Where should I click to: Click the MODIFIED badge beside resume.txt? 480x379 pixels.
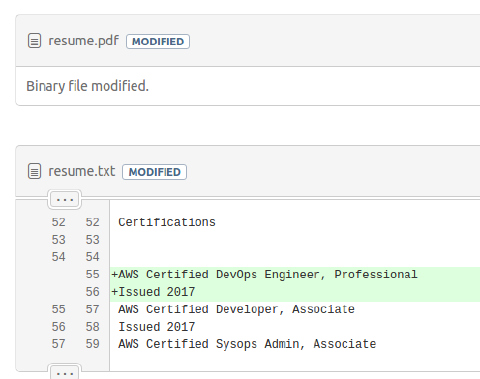(x=154, y=172)
